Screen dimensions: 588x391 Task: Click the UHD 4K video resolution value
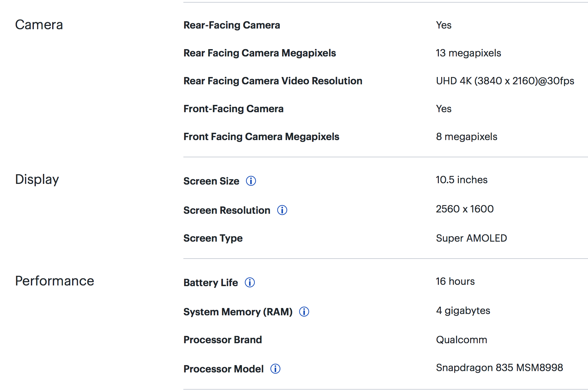click(505, 81)
